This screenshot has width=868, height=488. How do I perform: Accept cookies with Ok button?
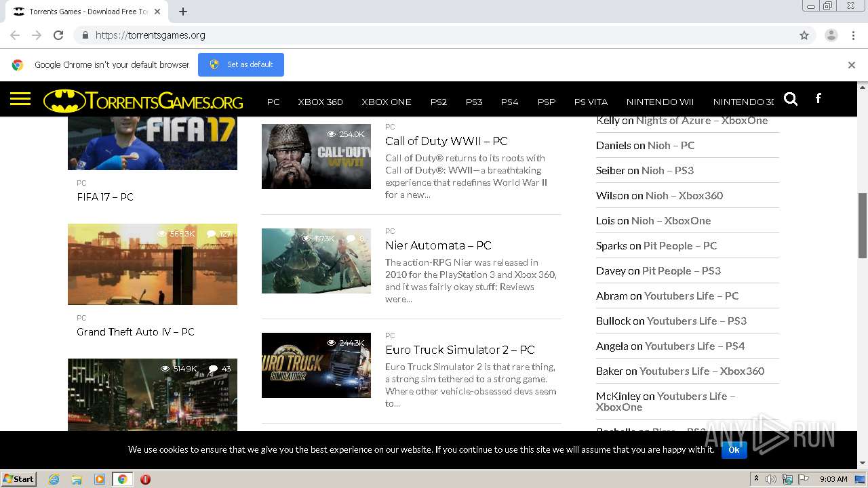coord(734,449)
